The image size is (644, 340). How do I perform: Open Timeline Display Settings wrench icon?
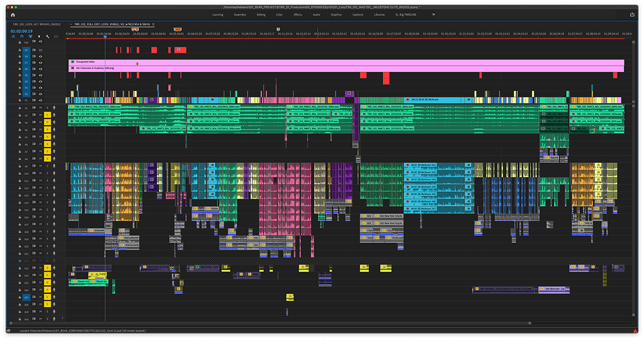point(47,36)
